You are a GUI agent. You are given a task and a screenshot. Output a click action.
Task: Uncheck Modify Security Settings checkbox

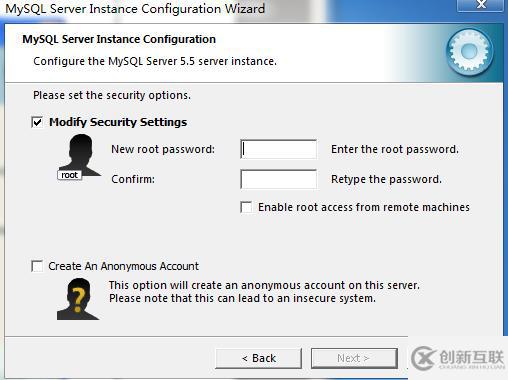click(37, 122)
